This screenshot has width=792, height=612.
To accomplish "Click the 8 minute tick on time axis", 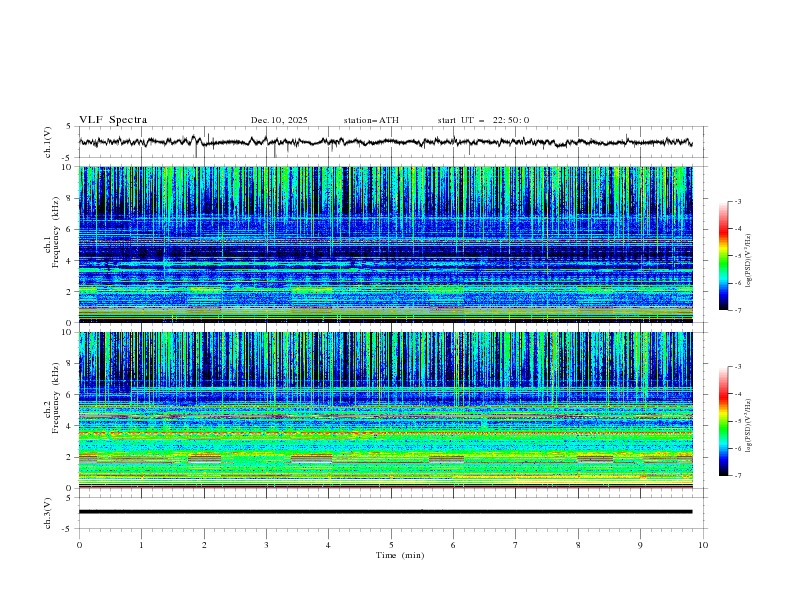I will pyautogui.click(x=578, y=544).
